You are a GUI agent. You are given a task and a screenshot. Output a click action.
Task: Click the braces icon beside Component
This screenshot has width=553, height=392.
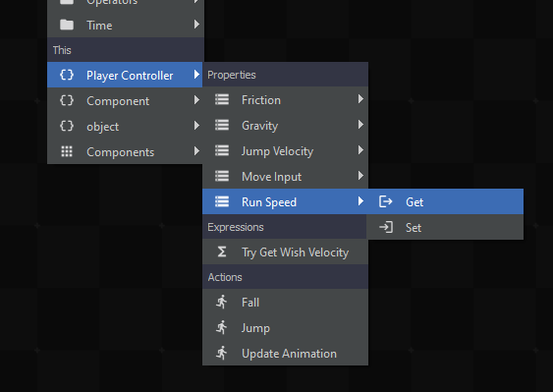67,100
